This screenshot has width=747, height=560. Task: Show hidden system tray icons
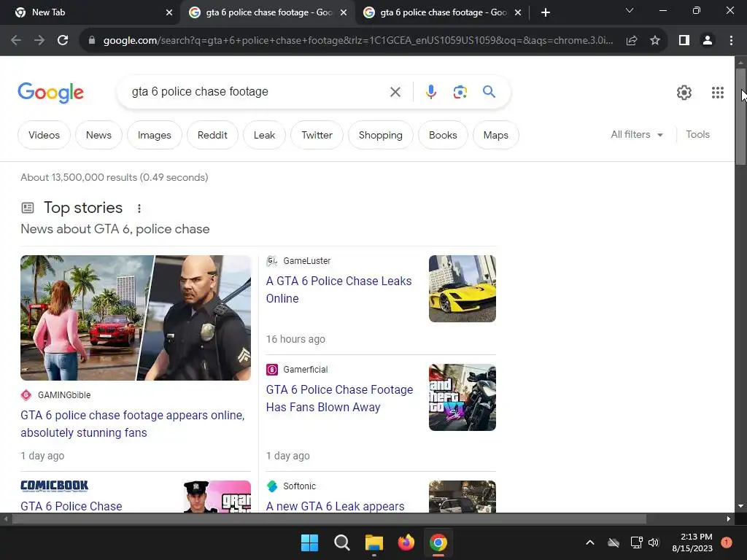click(589, 542)
